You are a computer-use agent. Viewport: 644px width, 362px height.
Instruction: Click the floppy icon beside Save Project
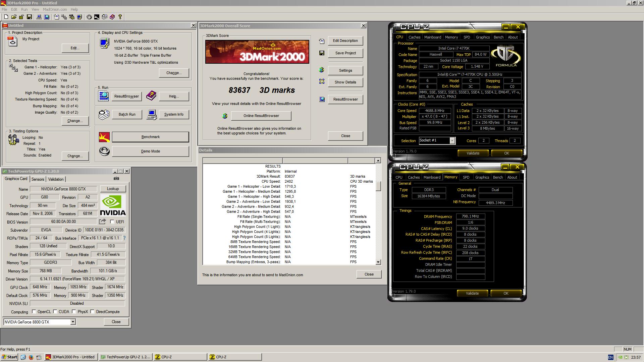322,53
